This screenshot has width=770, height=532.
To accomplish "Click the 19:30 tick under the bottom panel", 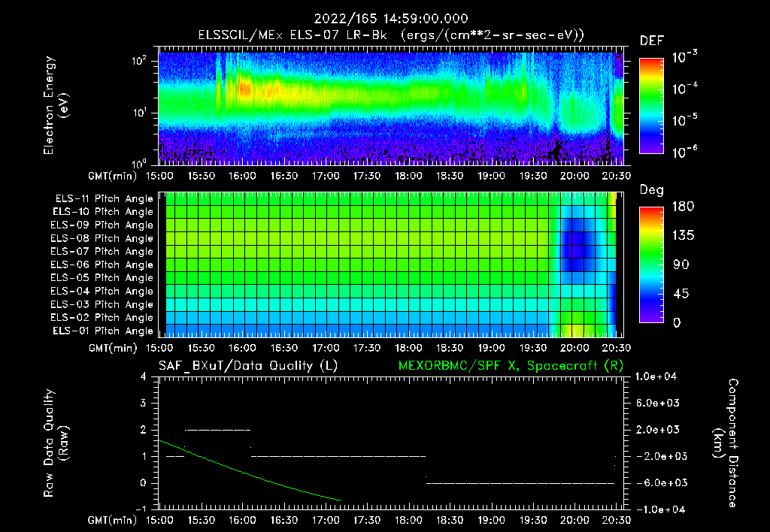I will (533, 520).
